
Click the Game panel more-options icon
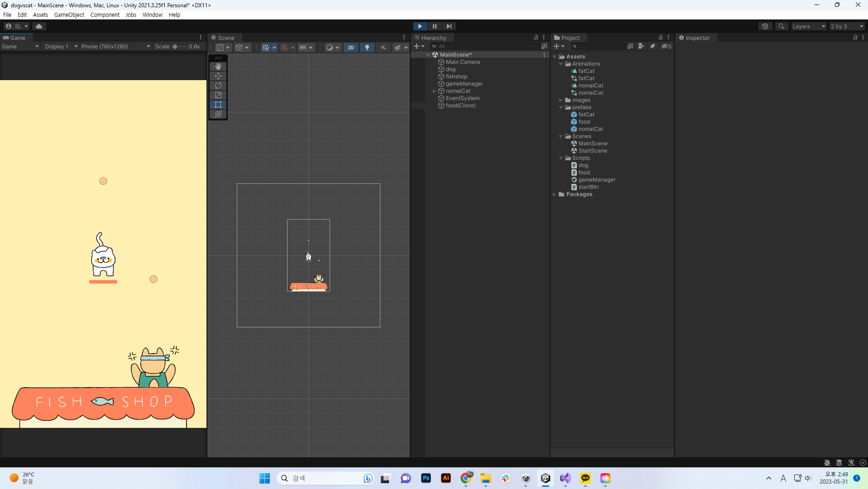pos(201,38)
